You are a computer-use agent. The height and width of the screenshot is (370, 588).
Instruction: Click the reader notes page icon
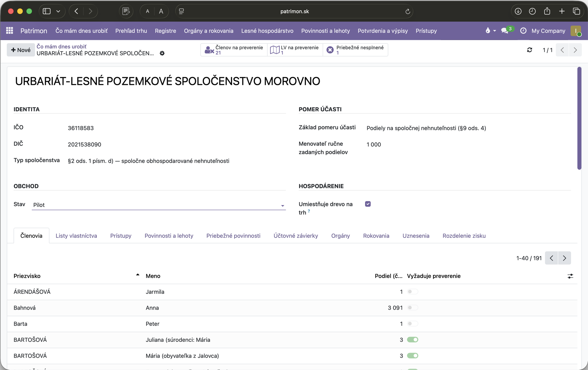[126, 11]
